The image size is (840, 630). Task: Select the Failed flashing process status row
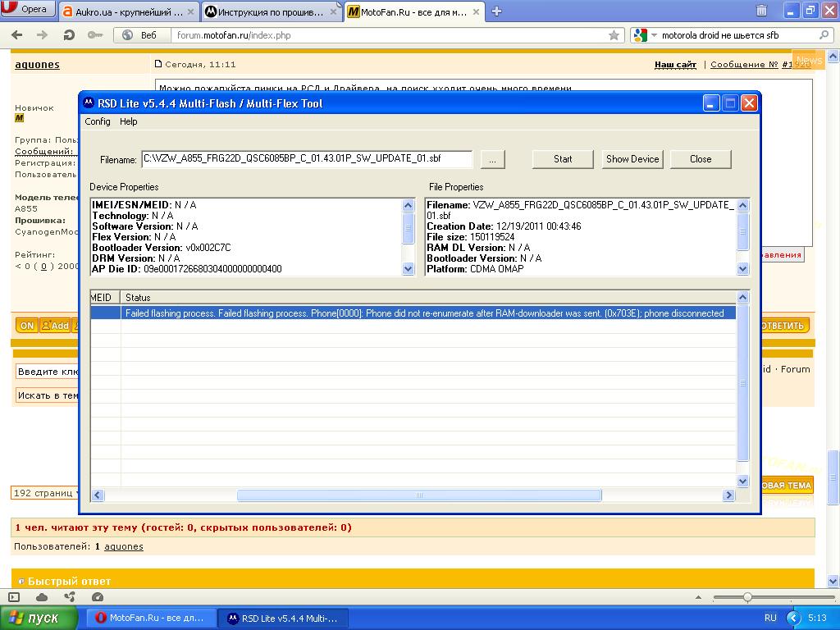click(413, 313)
